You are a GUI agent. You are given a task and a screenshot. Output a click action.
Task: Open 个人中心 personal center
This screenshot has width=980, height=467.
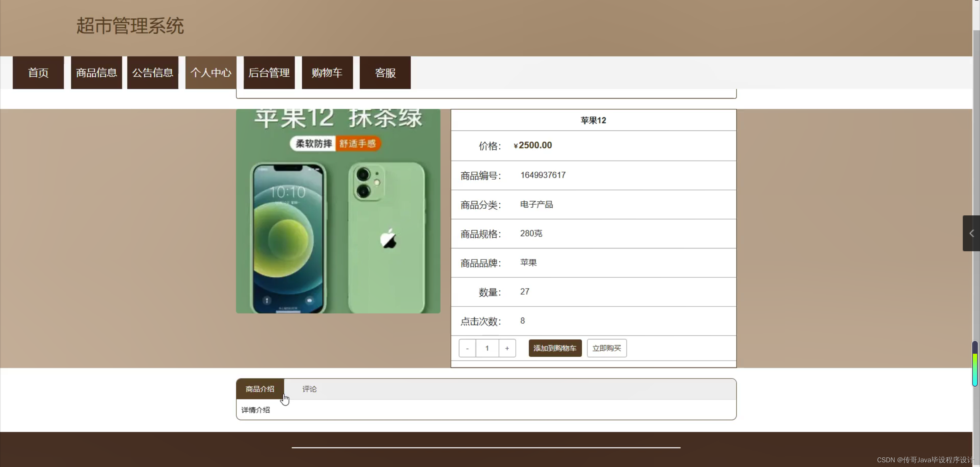211,73
